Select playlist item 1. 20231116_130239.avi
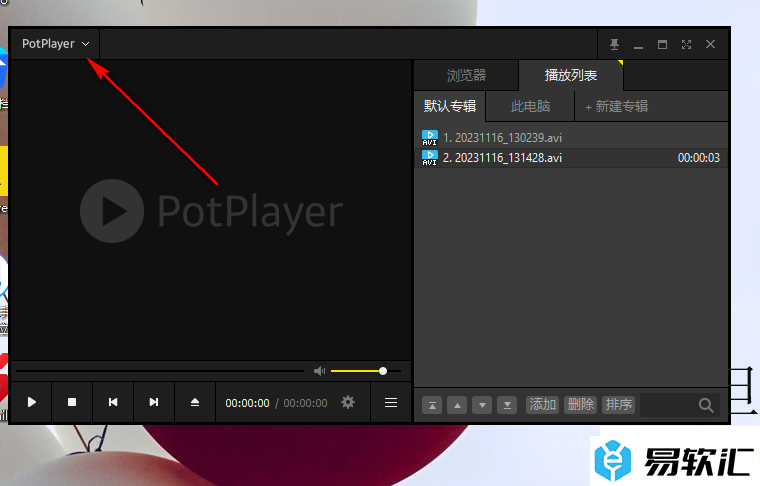Viewport: 760px width, 486px height. click(571, 138)
